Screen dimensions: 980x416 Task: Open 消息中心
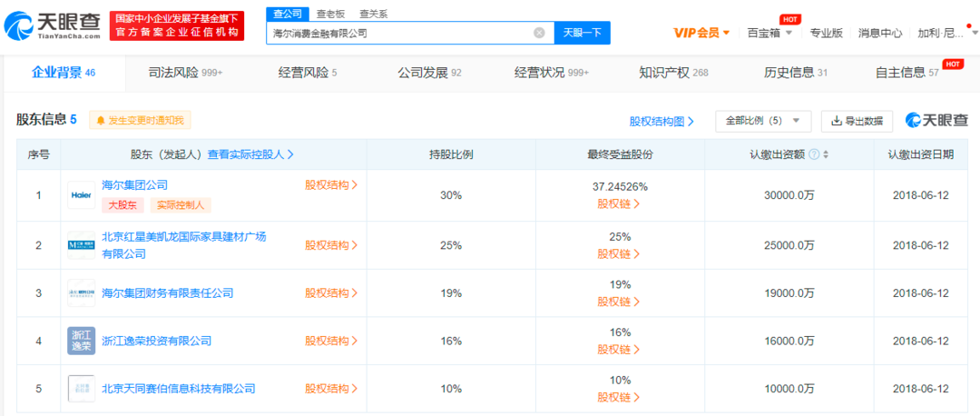tap(880, 33)
